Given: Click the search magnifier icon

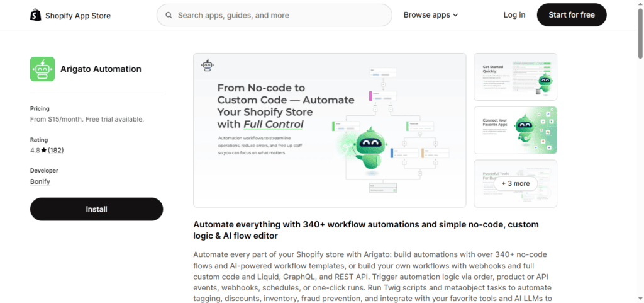Looking at the screenshot, I should coord(169,15).
